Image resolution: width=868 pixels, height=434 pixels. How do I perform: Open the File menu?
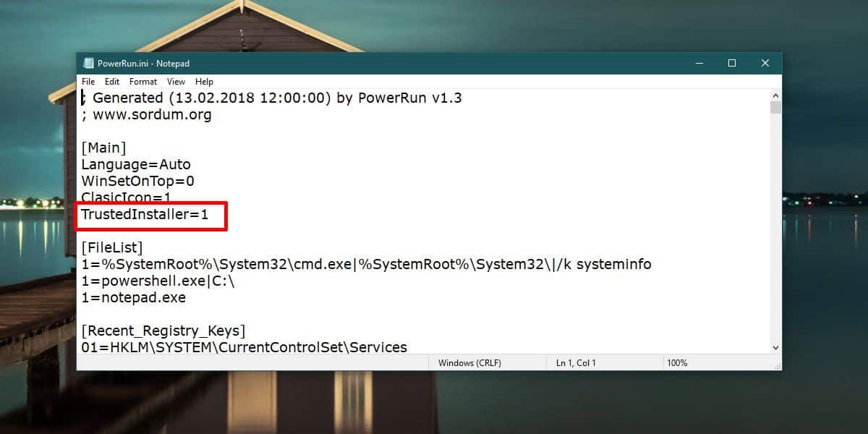point(88,82)
